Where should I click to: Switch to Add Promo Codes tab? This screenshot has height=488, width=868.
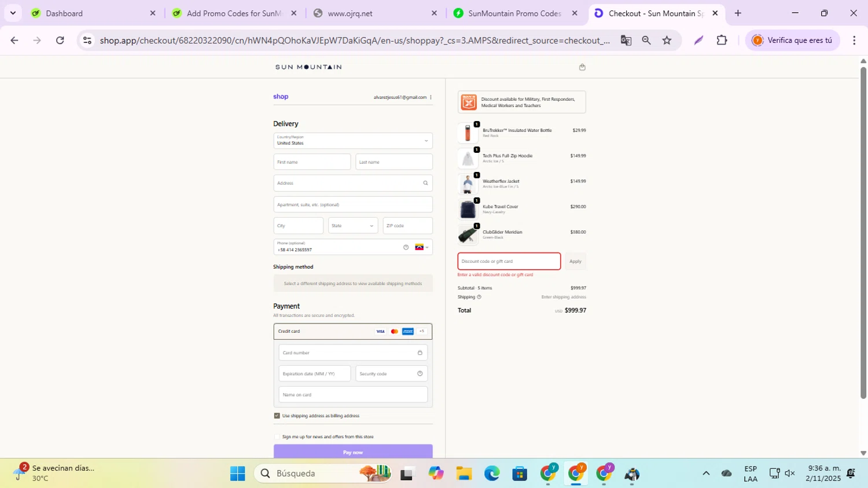(x=234, y=13)
